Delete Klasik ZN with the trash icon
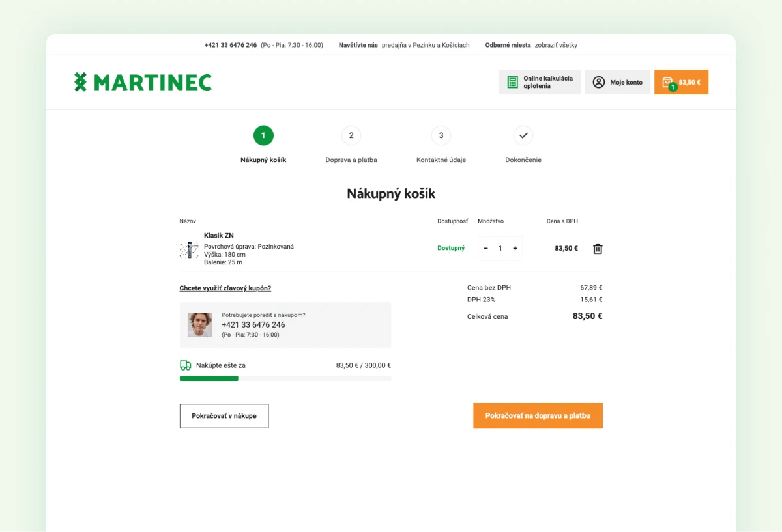The height and width of the screenshot is (532, 782). [x=598, y=249]
